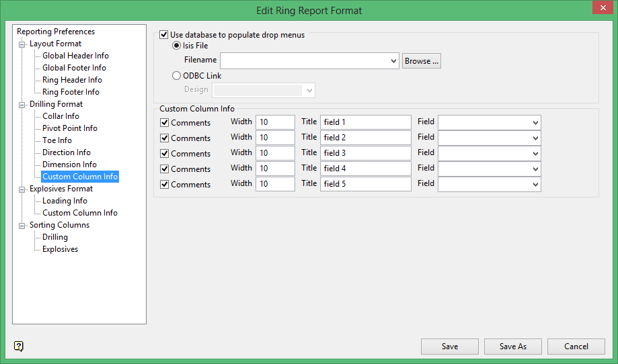Select Custom Column Info under Explosives Format

click(x=80, y=213)
